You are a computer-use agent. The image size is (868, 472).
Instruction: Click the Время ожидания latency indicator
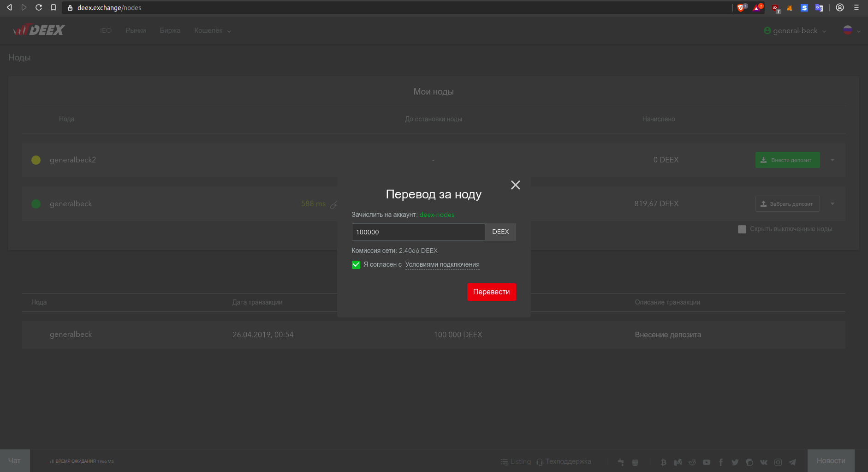[x=82, y=461]
